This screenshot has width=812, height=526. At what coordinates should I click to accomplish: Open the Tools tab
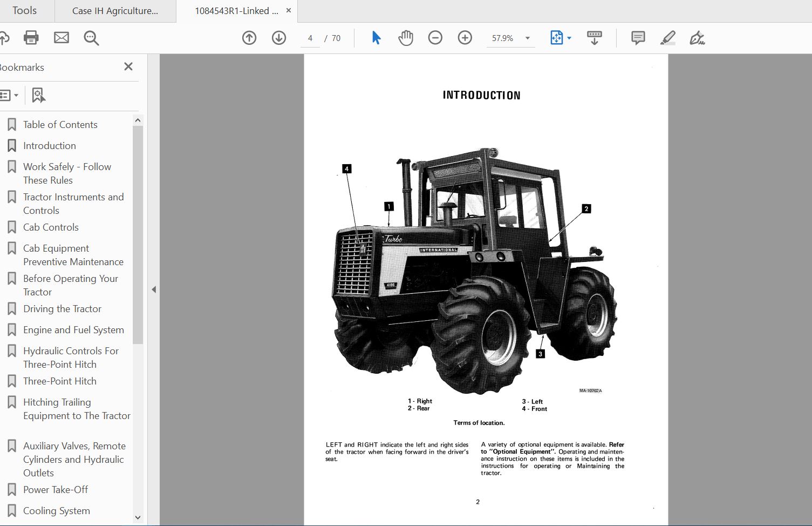point(25,11)
